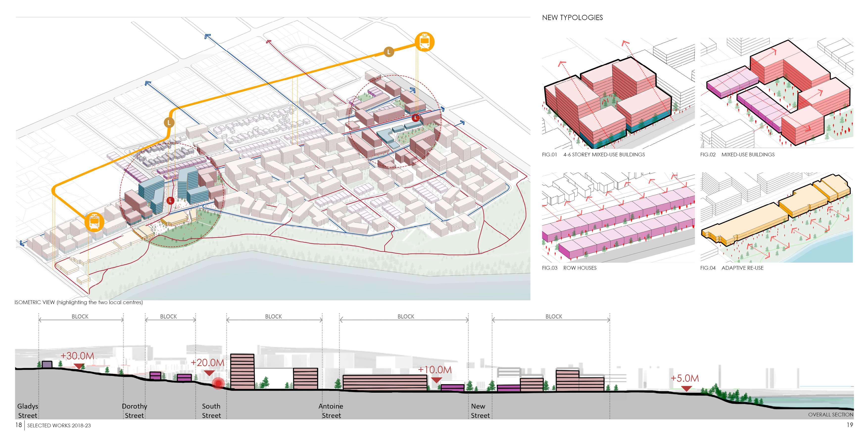The image size is (868, 434).
Task: Click the lower-left orange tram station icon
Action: [94, 222]
